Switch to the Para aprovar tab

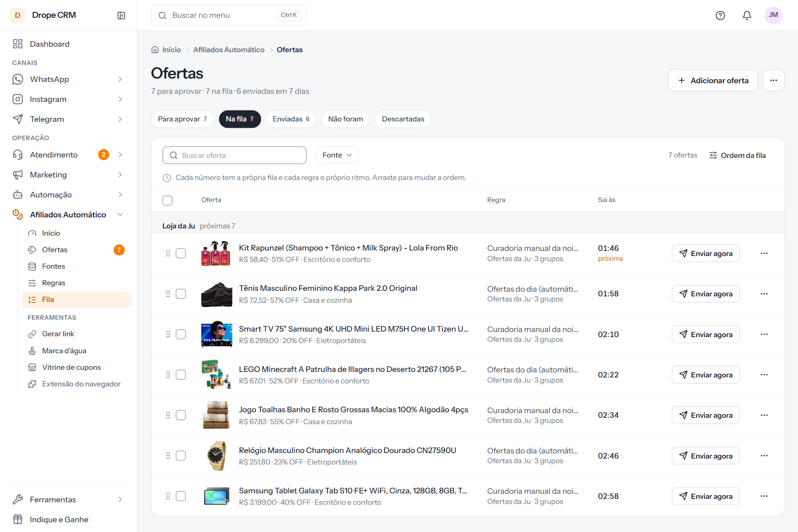183,119
